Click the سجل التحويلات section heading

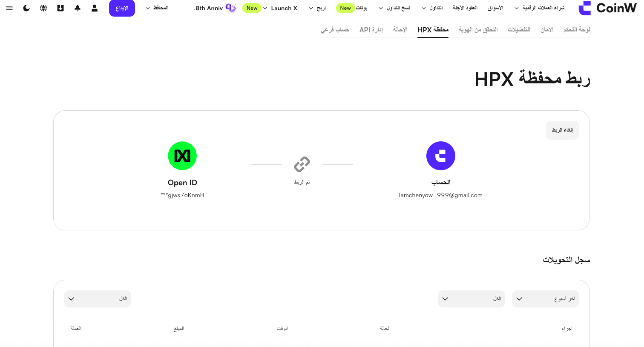pyautogui.click(x=566, y=260)
